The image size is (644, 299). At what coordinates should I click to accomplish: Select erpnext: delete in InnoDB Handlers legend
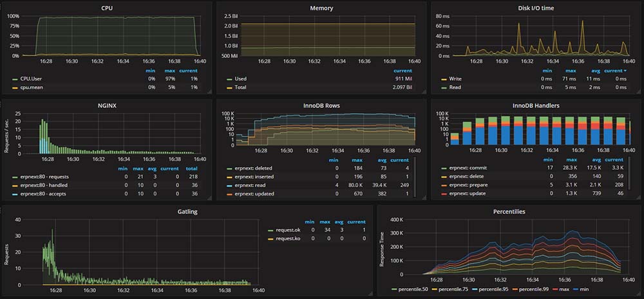(x=466, y=176)
